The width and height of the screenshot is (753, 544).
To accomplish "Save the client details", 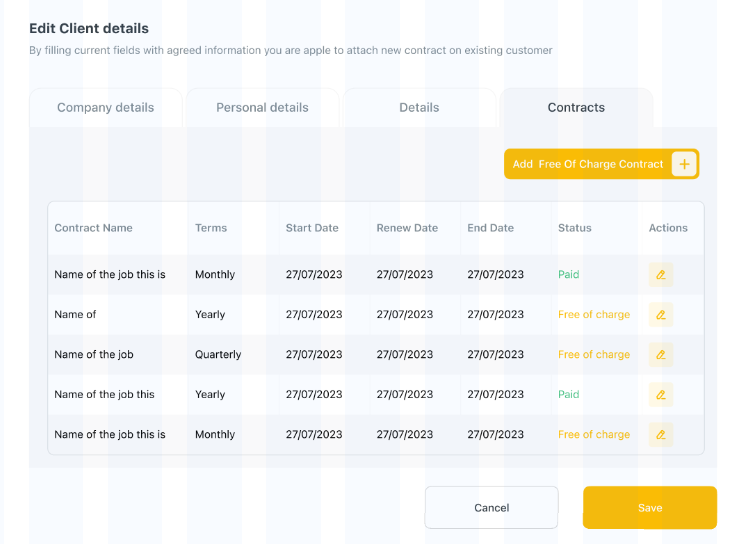I will coord(650,508).
